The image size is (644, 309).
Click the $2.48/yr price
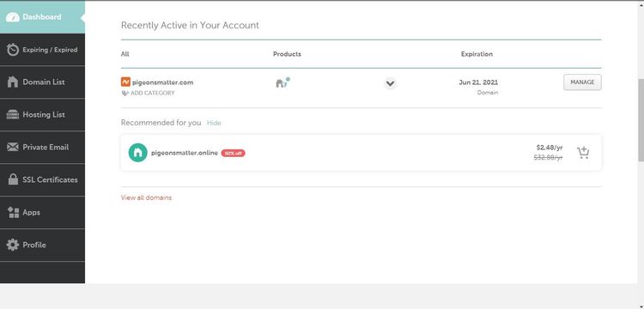point(550,148)
